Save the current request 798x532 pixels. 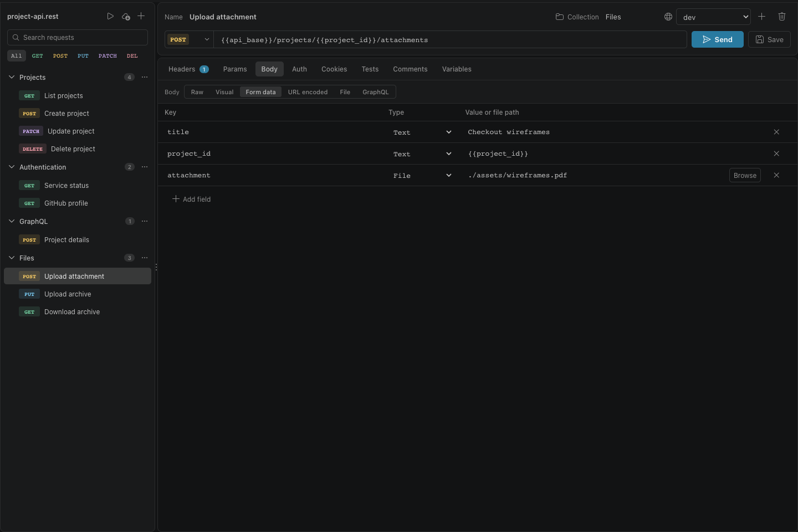point(769,39)
